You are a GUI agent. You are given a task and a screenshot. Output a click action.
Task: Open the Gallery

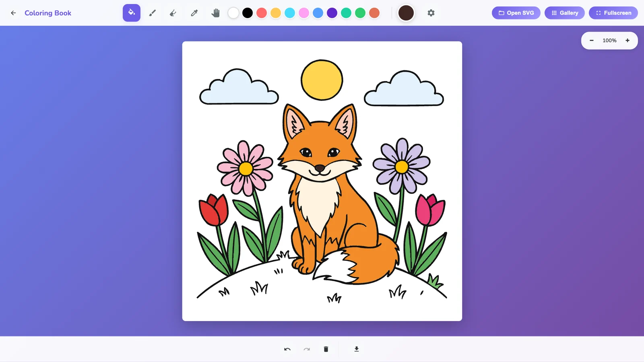565,13
